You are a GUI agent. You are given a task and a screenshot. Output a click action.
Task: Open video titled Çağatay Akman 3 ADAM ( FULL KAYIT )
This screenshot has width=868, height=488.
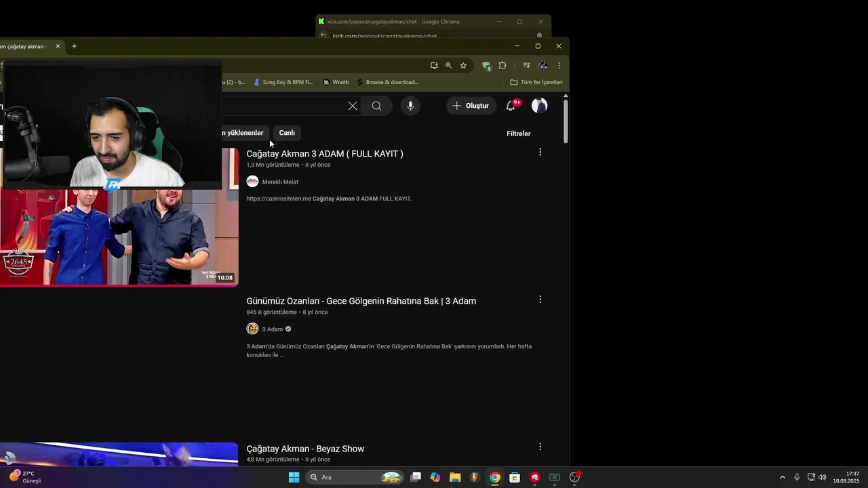325,154
